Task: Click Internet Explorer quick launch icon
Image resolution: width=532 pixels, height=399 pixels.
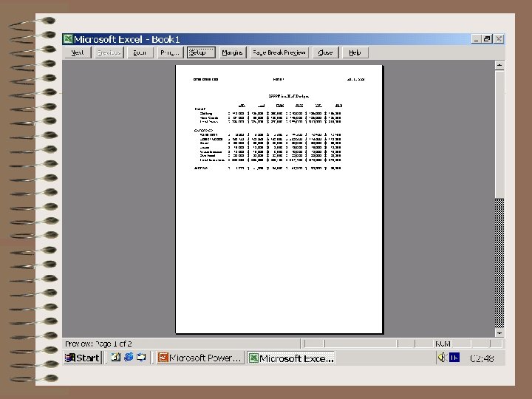Action: 129,358
